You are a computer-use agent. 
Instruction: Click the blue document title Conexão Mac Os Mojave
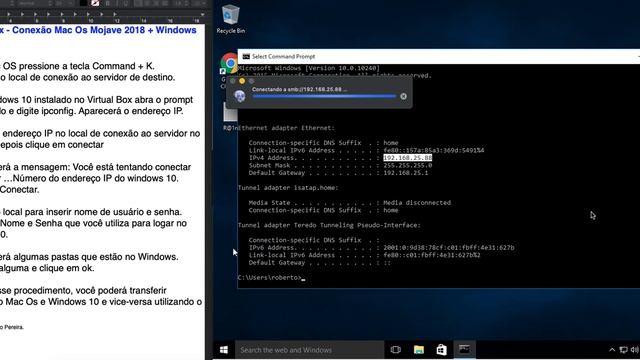[98, 30]
